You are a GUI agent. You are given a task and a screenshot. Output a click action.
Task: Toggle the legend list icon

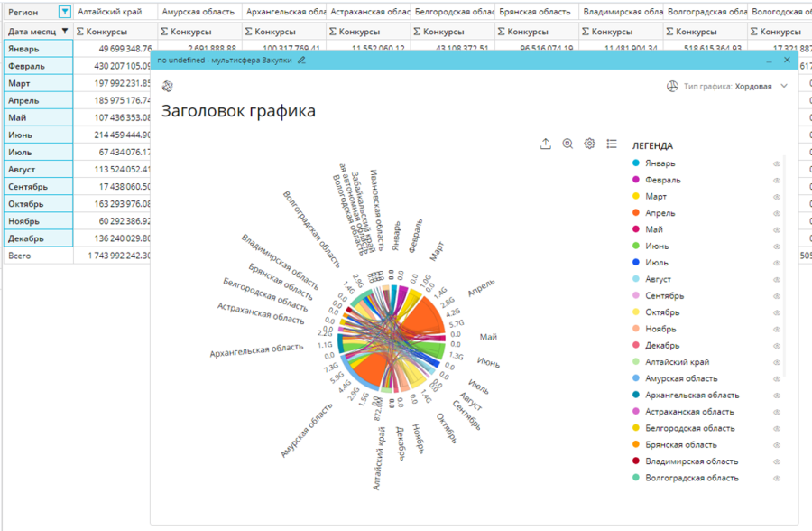[x=612, y=144]
